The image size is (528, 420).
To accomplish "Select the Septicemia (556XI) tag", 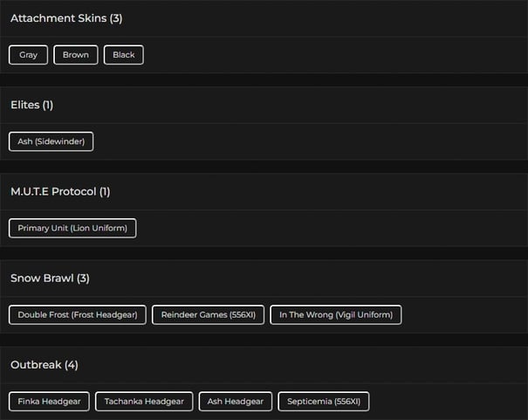I will (x=324, y=402).
